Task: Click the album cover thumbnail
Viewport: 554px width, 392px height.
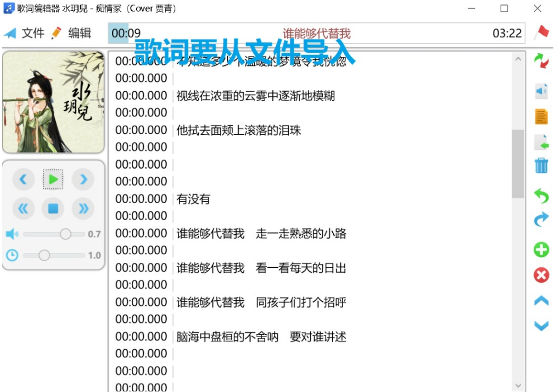Action: 53,102
